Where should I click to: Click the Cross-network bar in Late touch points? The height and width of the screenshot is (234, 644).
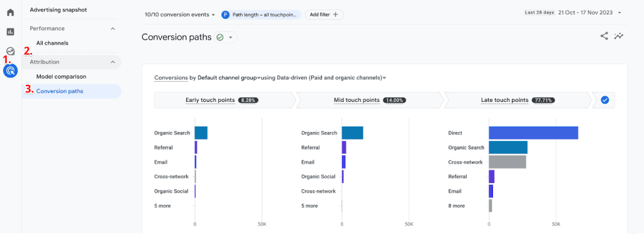(x=508, y=162)
